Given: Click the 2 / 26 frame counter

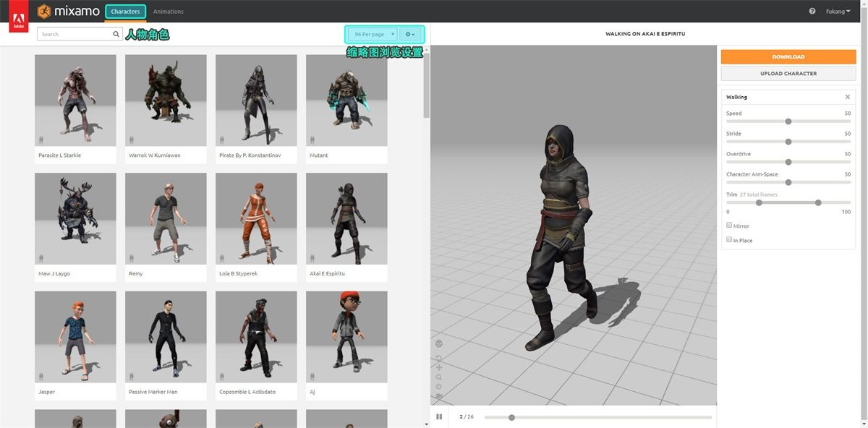Looking at the screenshot, I should 467,416.
